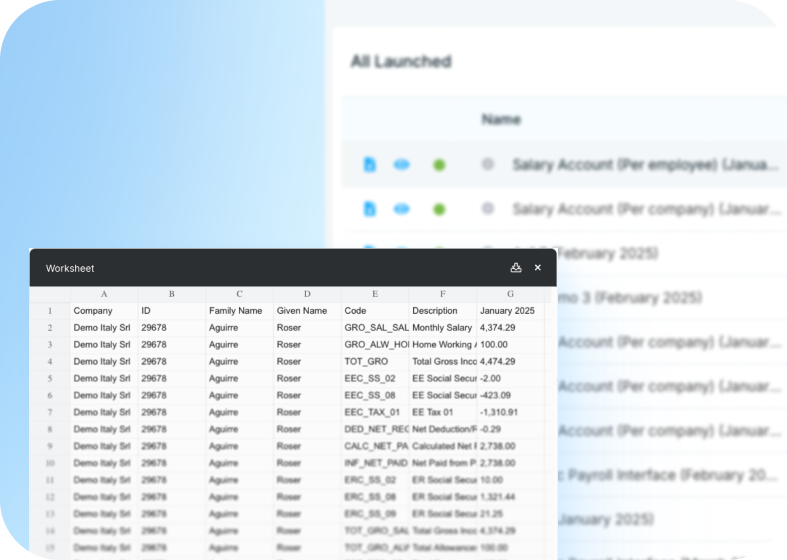
Task: Select the 21.25 value cell
Action: point(510,514)
